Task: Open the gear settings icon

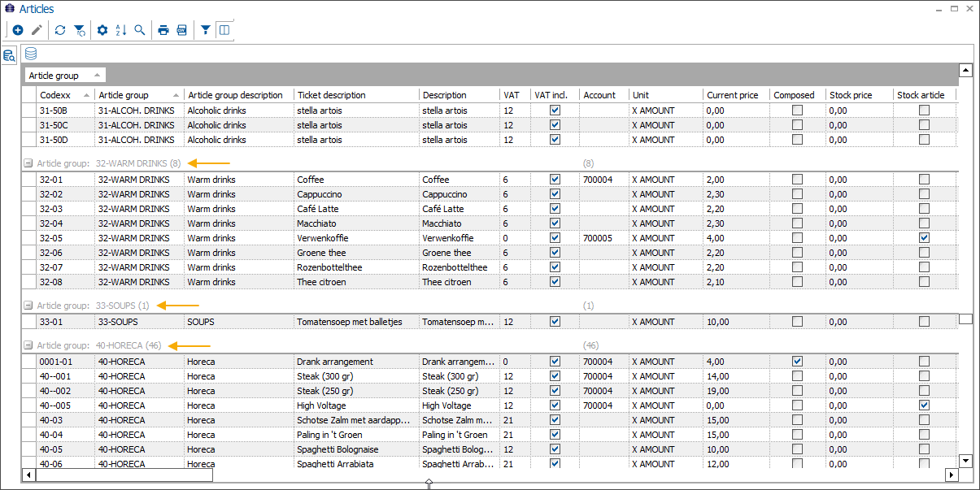Action: [x=102, y=30]
